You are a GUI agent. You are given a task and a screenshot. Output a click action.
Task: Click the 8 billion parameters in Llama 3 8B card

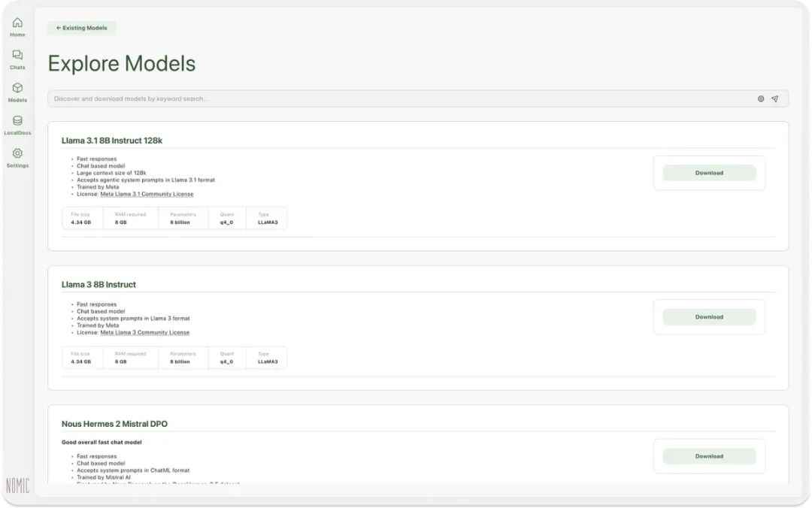[x=180, y=362]
